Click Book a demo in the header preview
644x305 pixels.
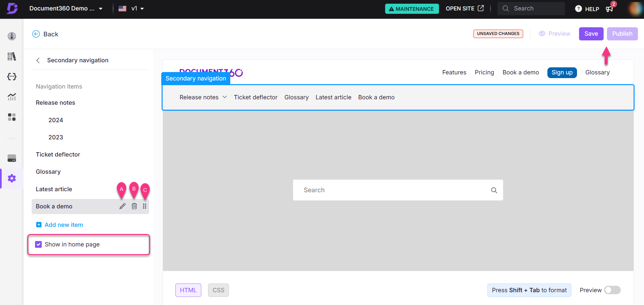click(520, 72)
